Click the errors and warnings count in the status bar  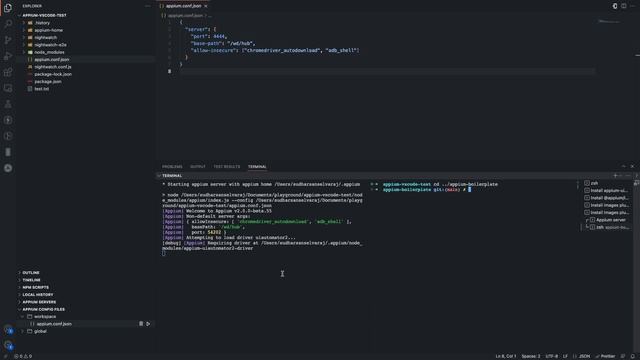coord(23,356)
